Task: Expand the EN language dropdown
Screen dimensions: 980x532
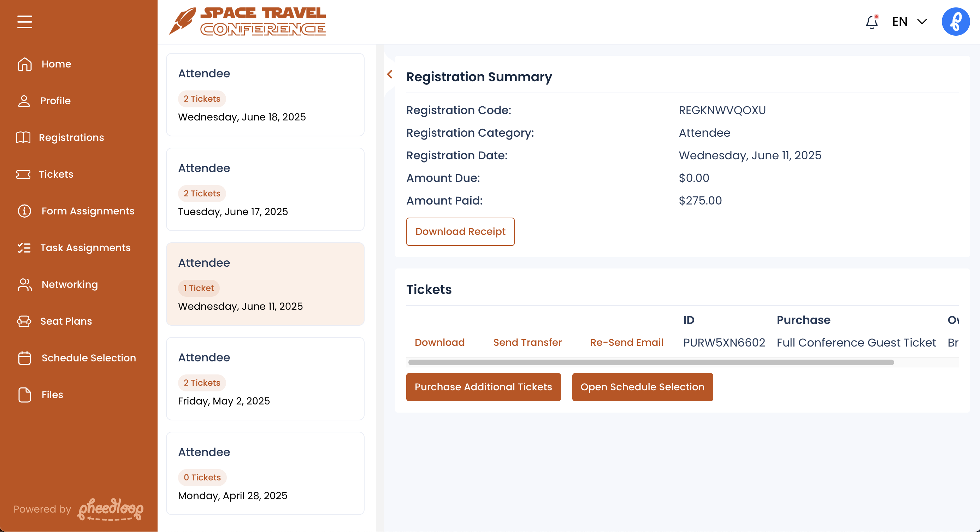Action: (909, 22)
